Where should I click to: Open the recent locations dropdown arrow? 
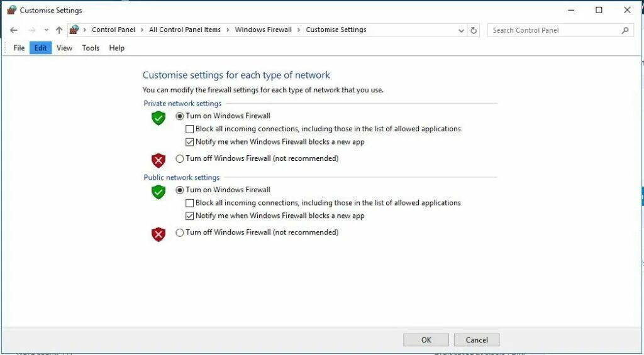[46, 30]
